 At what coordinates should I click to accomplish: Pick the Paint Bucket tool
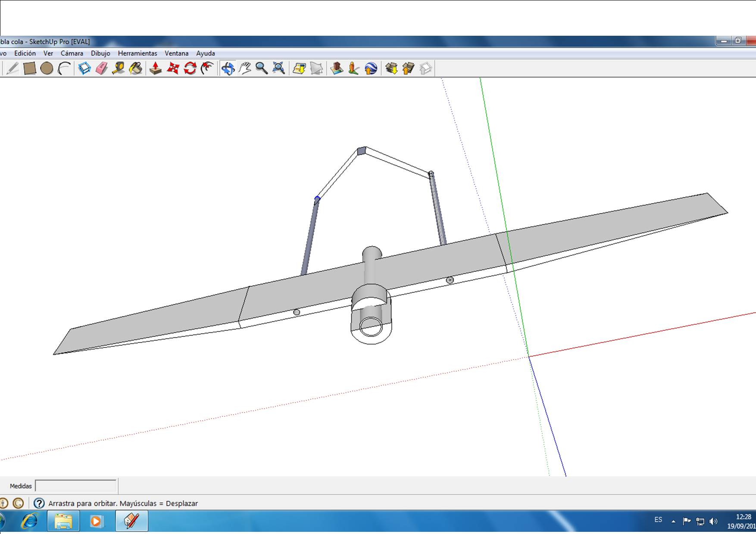tap(136, 68)
